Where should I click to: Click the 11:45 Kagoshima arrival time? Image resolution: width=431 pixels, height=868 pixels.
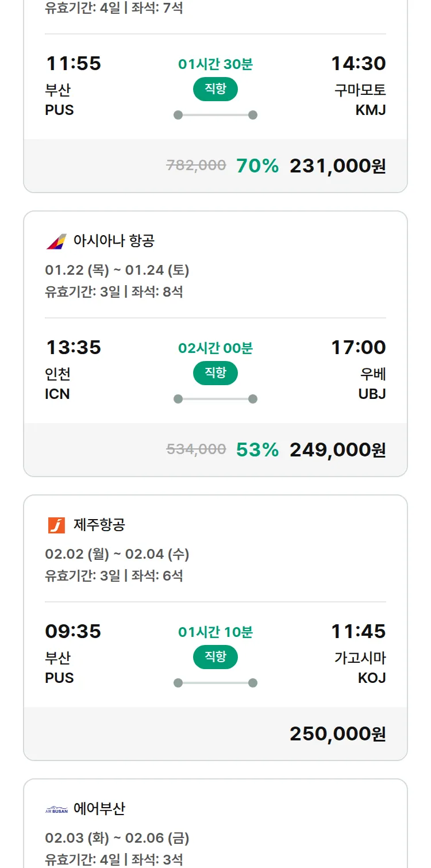358,632
